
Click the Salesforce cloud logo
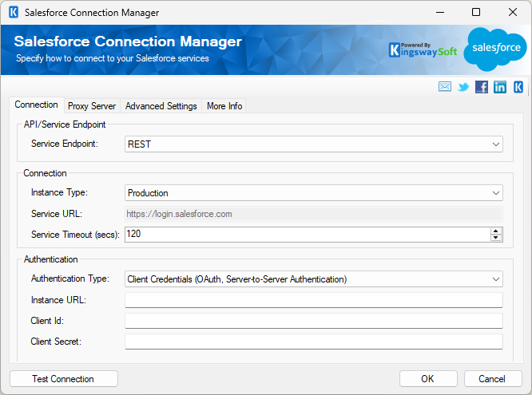(x=495, y=49)
